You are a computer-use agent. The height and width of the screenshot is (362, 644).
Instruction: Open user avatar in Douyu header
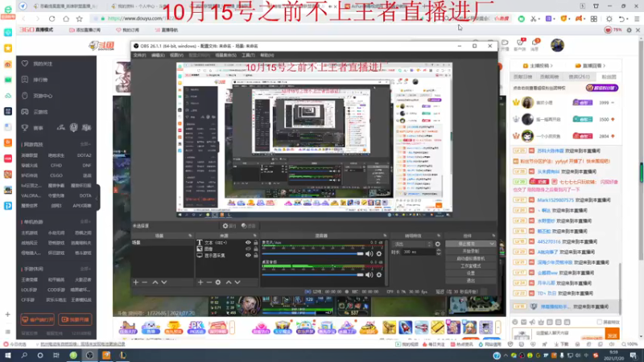[x=557, y=45]
